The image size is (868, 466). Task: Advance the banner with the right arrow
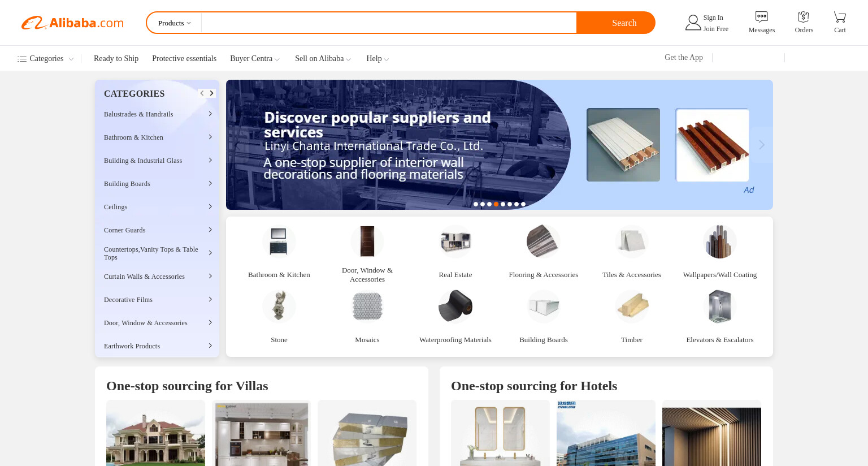coord(762,145)
